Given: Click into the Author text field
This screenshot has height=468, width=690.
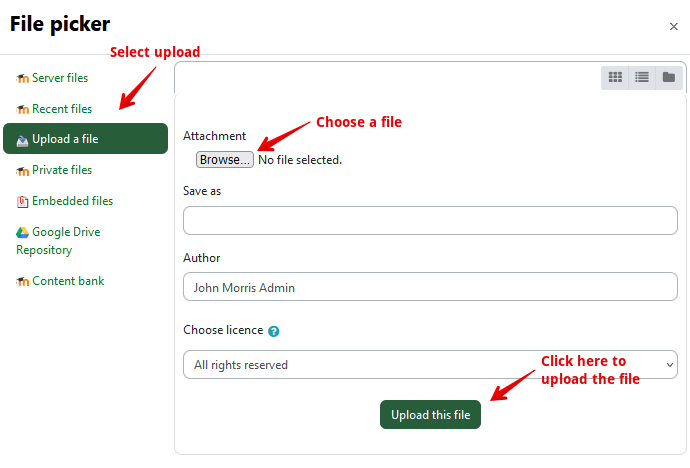Looking at the screenshot, I should [x=430, y=287].
